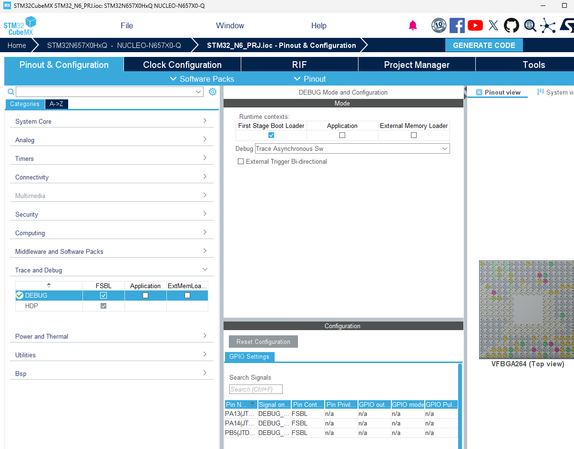The height and width of the screenshot is (449, 574).
Task: Click the VFBGA264 chip pinout image
Action: [526, 310]
